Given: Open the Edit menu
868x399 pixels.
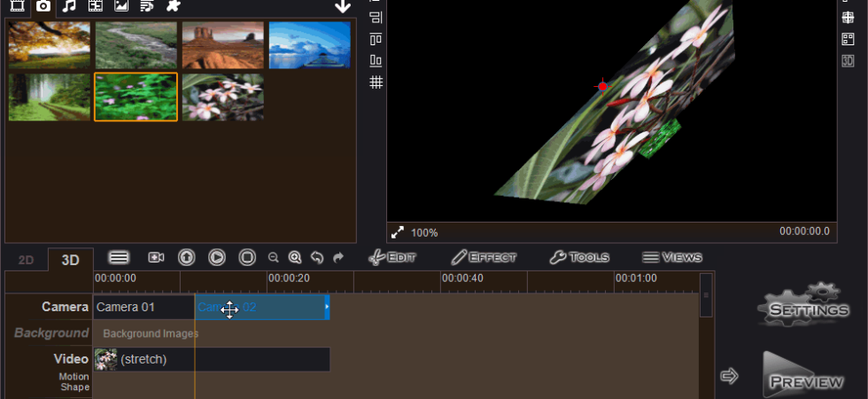Looking at the screenshot, I should 391,257.
